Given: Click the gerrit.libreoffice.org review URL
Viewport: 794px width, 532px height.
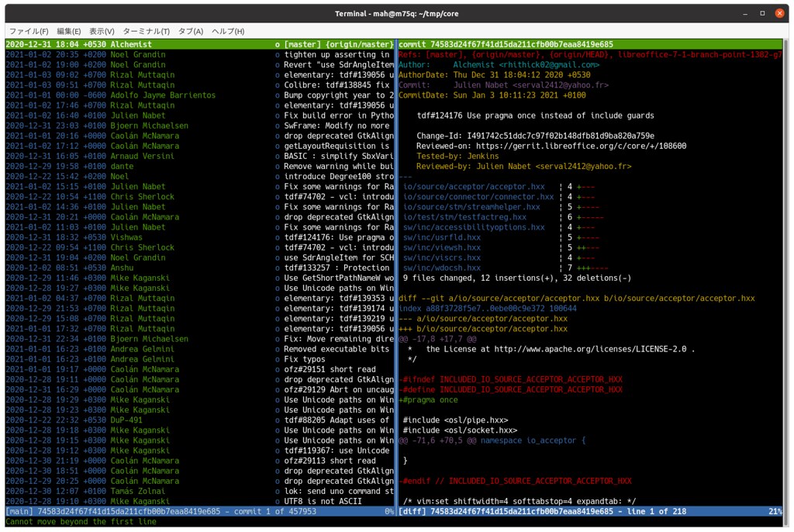Looking at the screenshot, I should [582, 146].
